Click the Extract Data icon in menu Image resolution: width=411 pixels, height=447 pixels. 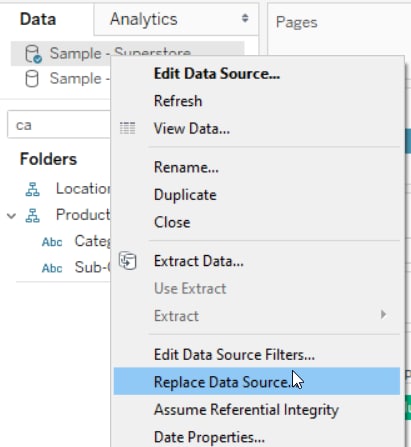pos(128,261)
